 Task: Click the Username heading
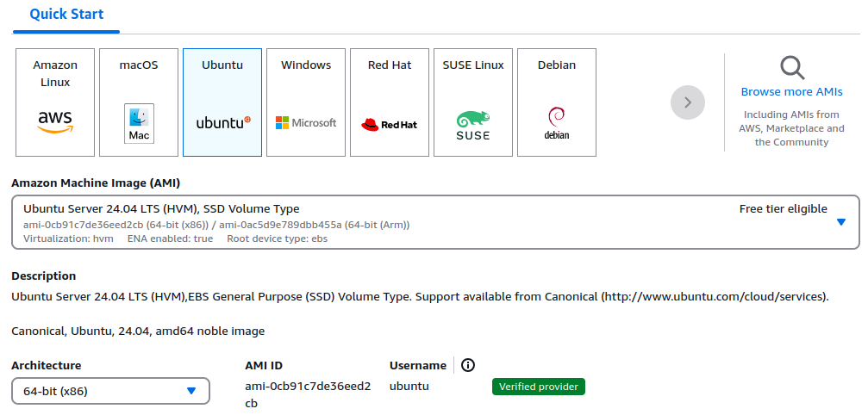click(x=418, y=365)
